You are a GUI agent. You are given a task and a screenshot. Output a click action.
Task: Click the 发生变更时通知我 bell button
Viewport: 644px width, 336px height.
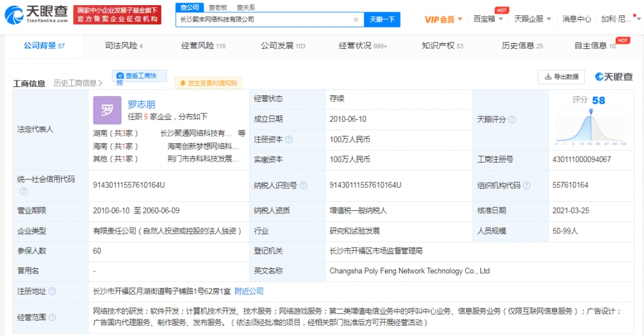pyautogui.click(x=208, y=83)
